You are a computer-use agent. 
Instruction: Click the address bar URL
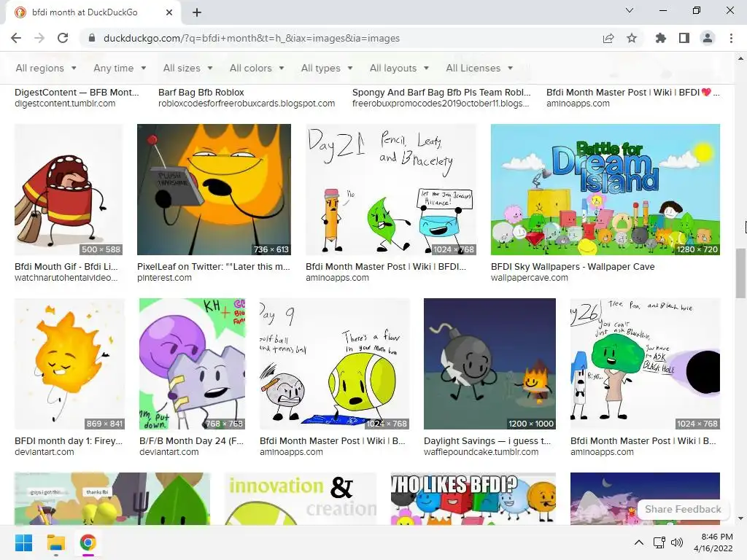pyautogui.click(x=252, y=38)
